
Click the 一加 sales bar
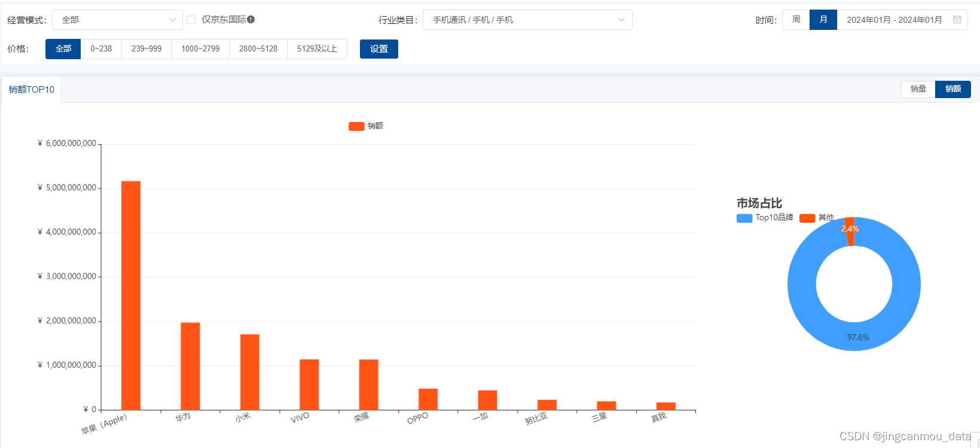click(x=487, y=400)
